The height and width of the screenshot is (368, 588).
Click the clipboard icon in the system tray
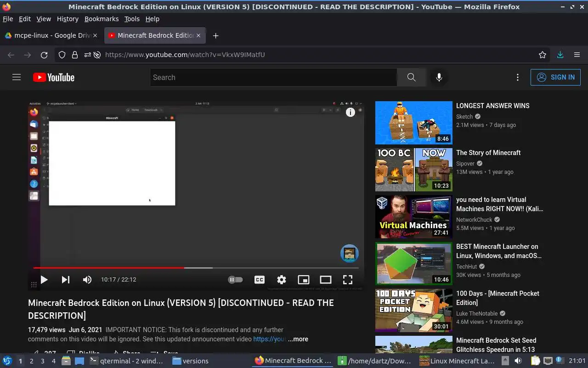click(x=535, y=361)
